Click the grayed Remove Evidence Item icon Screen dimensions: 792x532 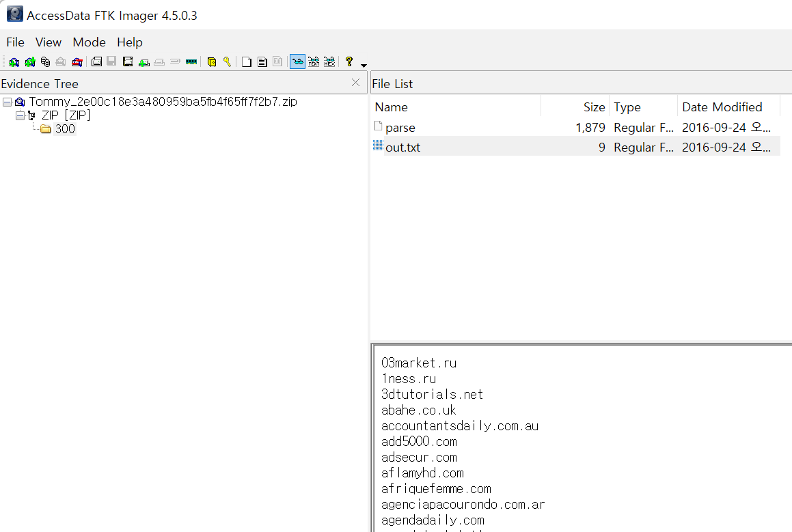point(61,61)
